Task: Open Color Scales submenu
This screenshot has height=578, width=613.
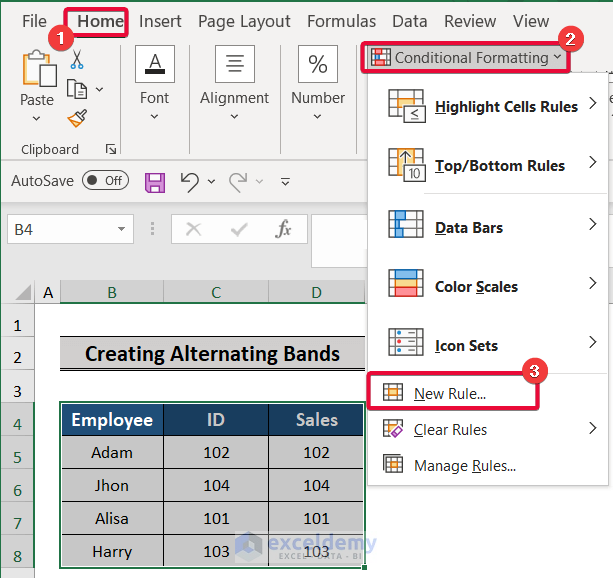Action: pyautogui.click(x=488, y=286)
